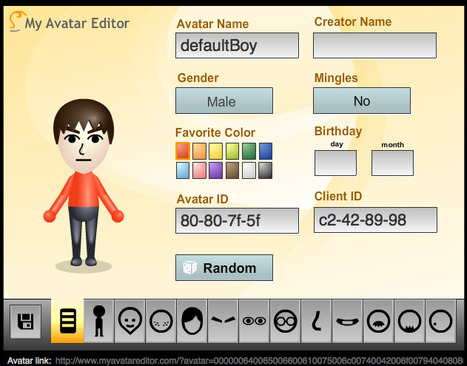
Task: Select dark blue favorite color swatch
Action: 265,151
